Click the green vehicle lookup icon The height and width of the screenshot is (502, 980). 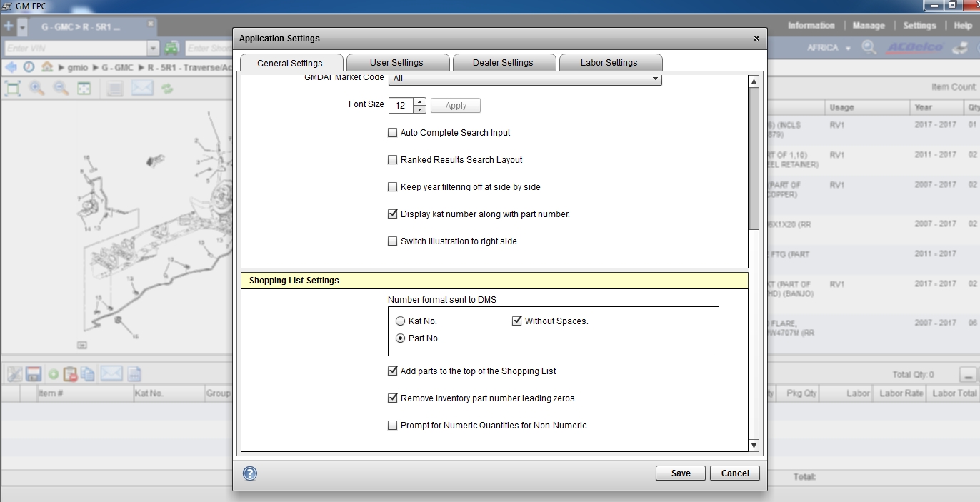pos(171,48)
